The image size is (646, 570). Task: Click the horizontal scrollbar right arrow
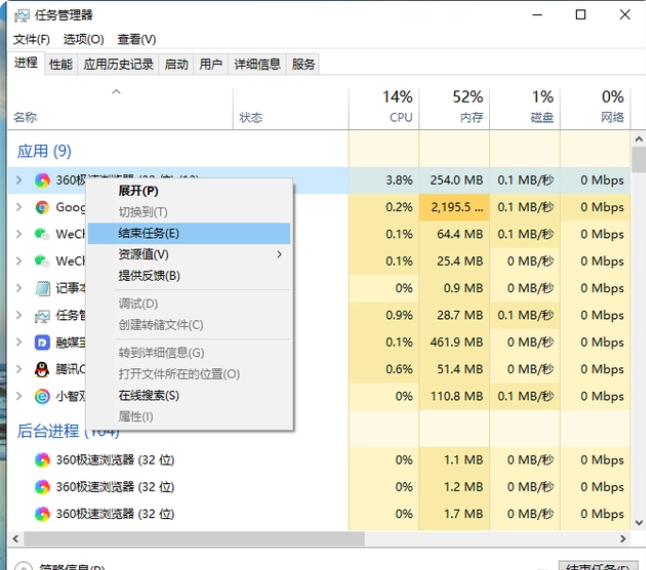click(623, 539)
